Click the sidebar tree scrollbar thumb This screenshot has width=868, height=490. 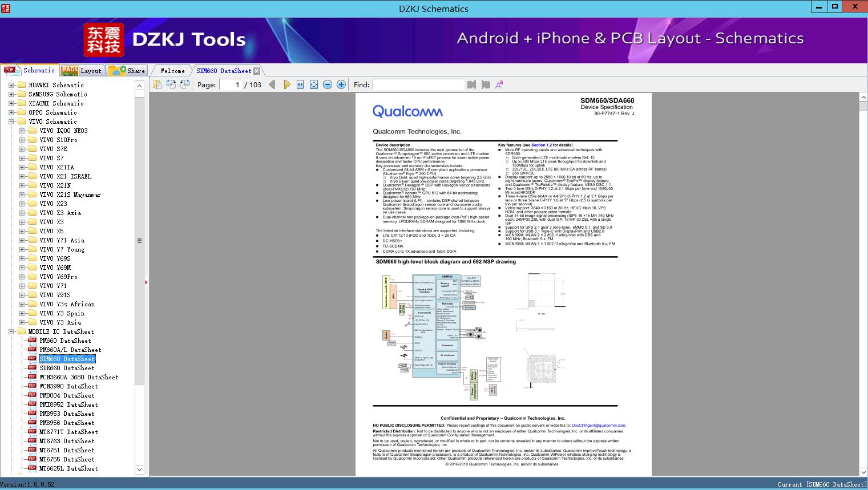click(x=139, y=240)
